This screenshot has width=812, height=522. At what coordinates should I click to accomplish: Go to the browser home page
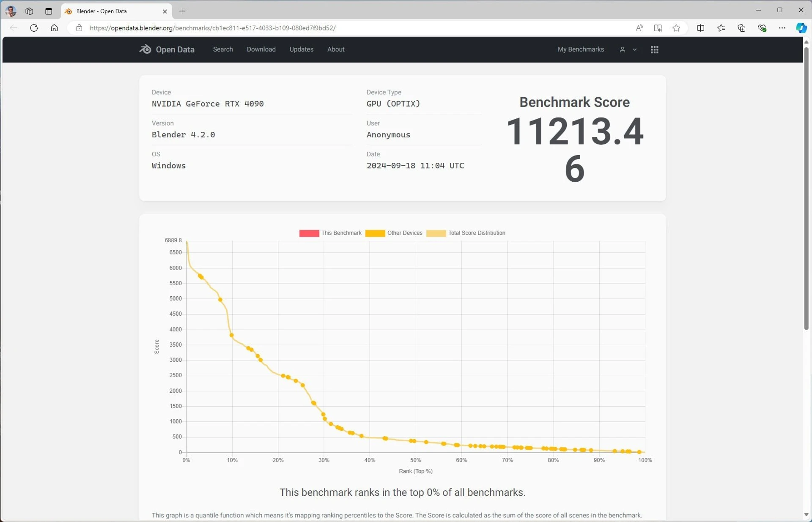(x=54, y=28)
